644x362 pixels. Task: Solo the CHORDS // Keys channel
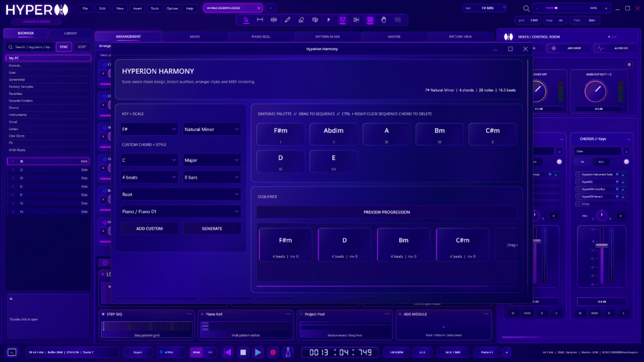624,313
